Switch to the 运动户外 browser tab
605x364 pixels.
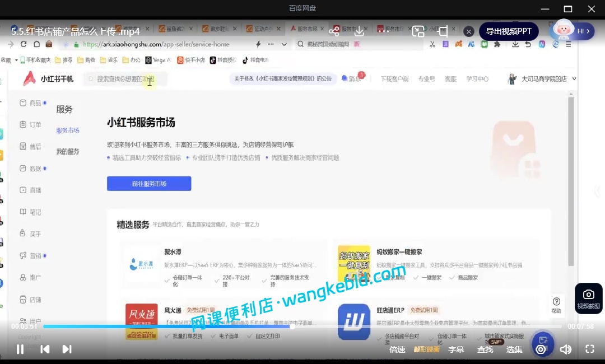[x=262, y=29]
